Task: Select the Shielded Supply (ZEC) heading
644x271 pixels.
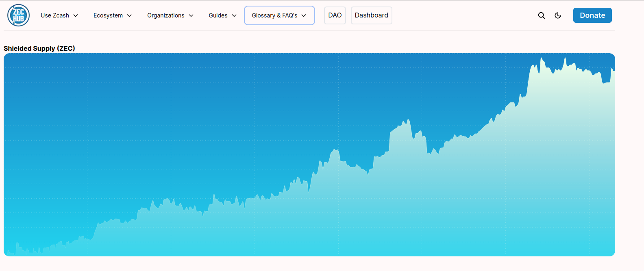Action: pyautogui.click(x=39, y=48)
